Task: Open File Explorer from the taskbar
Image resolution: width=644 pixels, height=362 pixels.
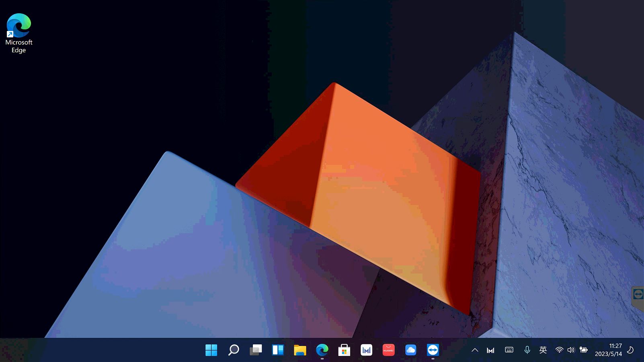Action: (299, 350)
